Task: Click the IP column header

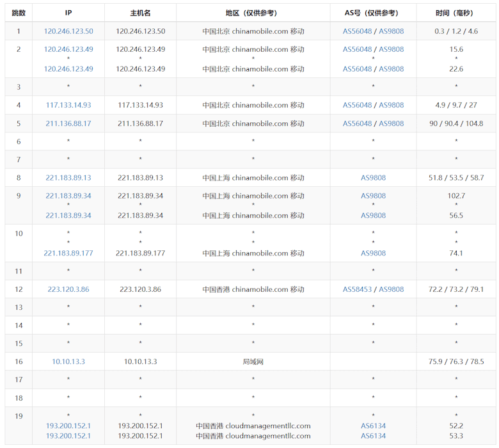Action: [68, 13]
